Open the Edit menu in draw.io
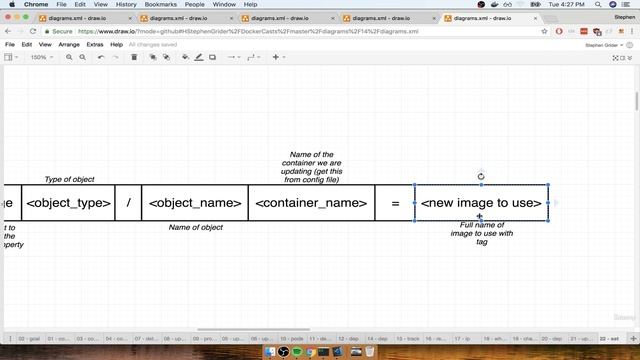 27,44
